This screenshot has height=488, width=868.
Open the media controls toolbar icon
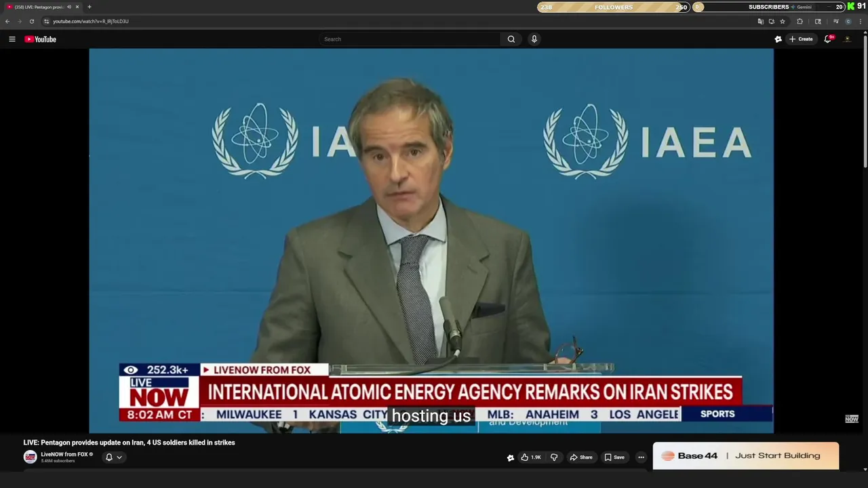pyautogui.click(x=835, y=21)
